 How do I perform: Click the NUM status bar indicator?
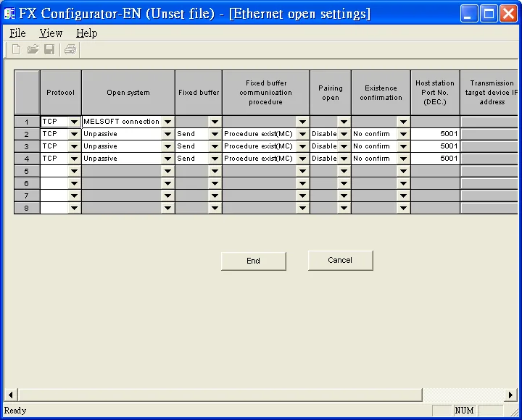pyautogui.click(x=464, y=411)
